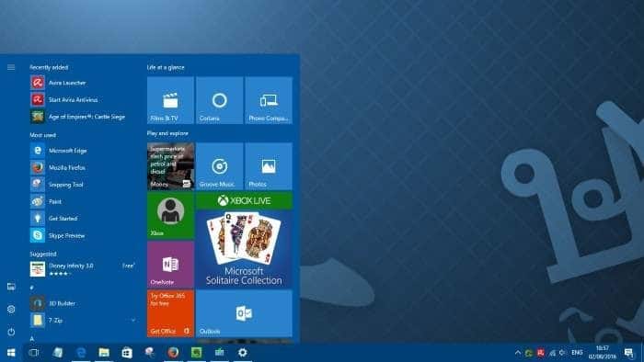The width and height of the screenshot is (644, 362).
Task: Show hidden tray icons chevron
Action: click(517, 353)
